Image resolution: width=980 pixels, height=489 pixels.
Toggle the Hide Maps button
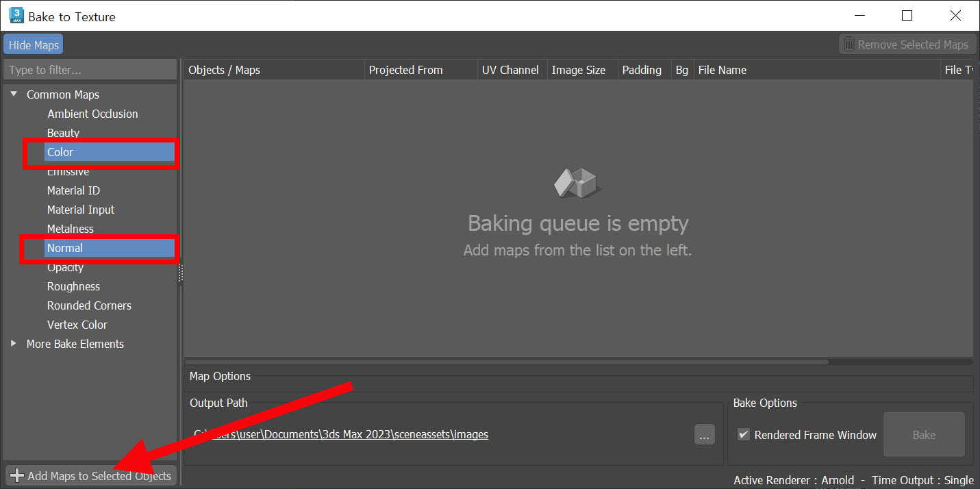click(x=34, y=45)
